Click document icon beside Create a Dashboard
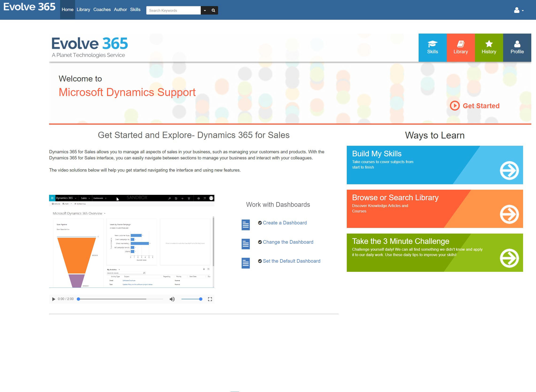Screen dimensions: 536x392 pyautogui.click(x=246, y=225)
